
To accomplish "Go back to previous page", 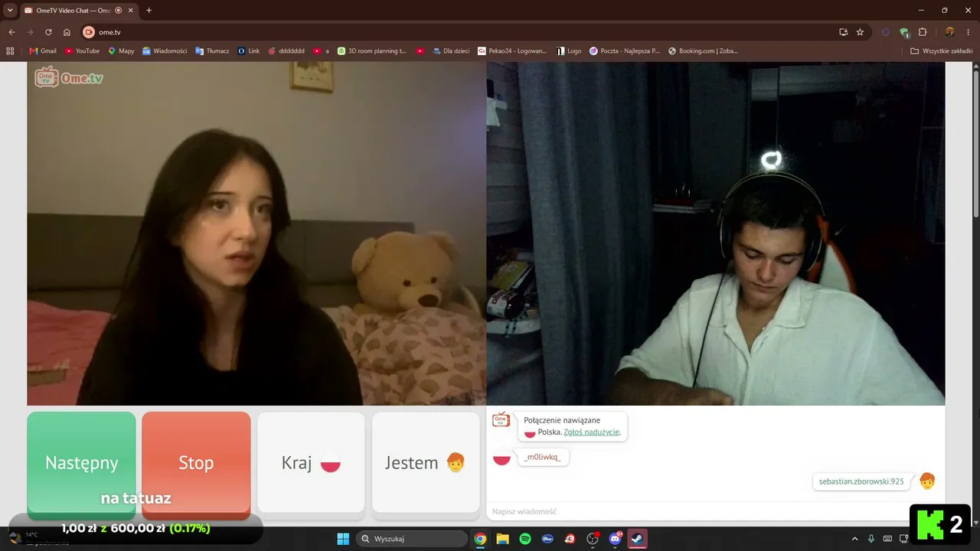I will tap(11, 32).
